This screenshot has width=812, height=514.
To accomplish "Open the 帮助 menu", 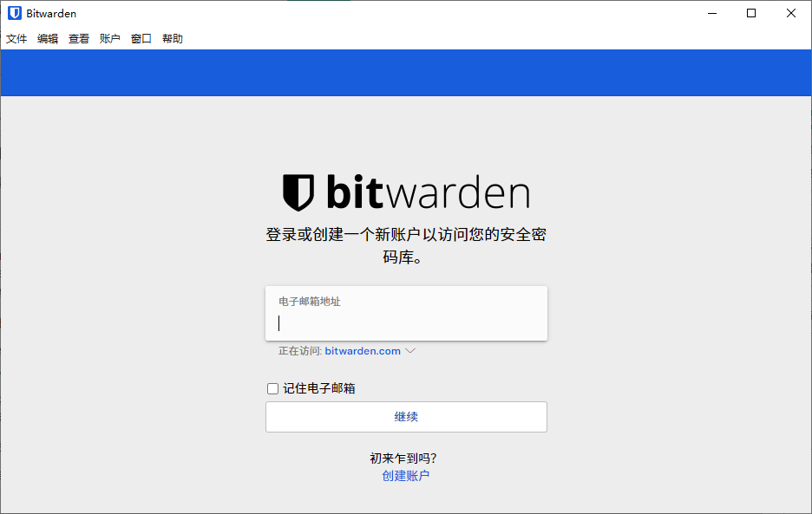I will (x=173, y=39).
